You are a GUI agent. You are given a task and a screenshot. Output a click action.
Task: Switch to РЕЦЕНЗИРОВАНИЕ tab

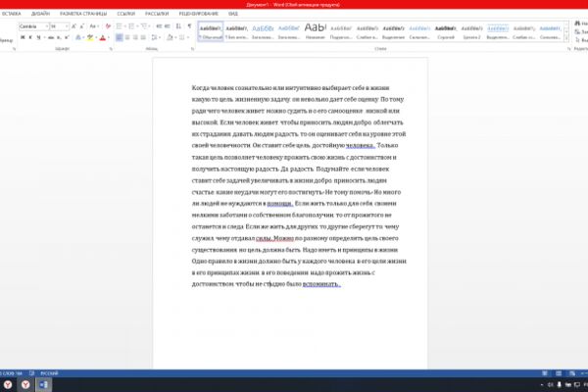[x=198, y=14]
